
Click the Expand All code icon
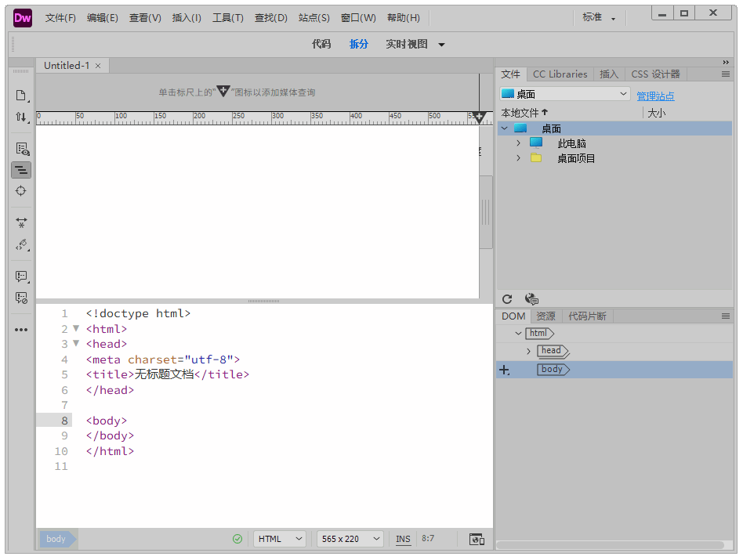click(21, 223)
